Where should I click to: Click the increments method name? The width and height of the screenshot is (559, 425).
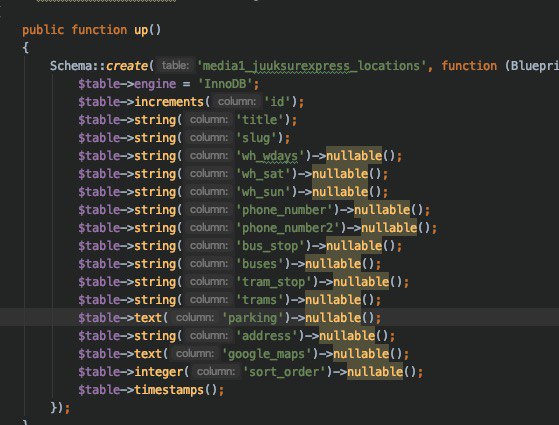pyautogui.click(x=169, y=102)
